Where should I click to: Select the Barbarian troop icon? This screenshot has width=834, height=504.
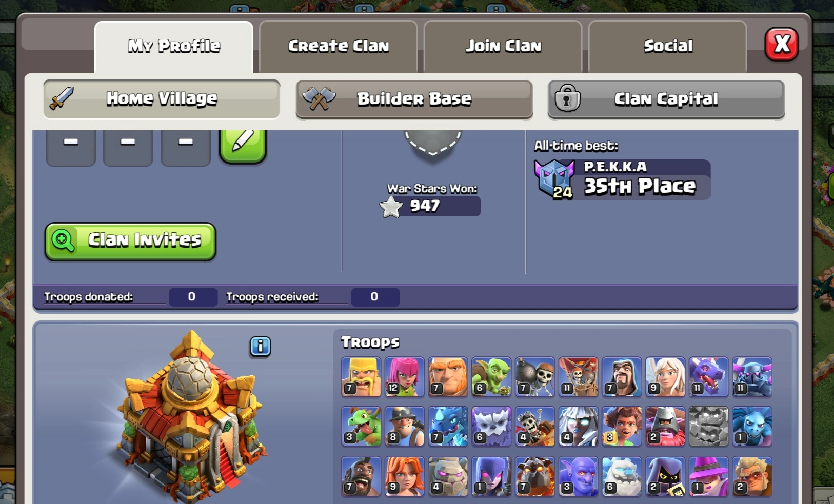361,377
